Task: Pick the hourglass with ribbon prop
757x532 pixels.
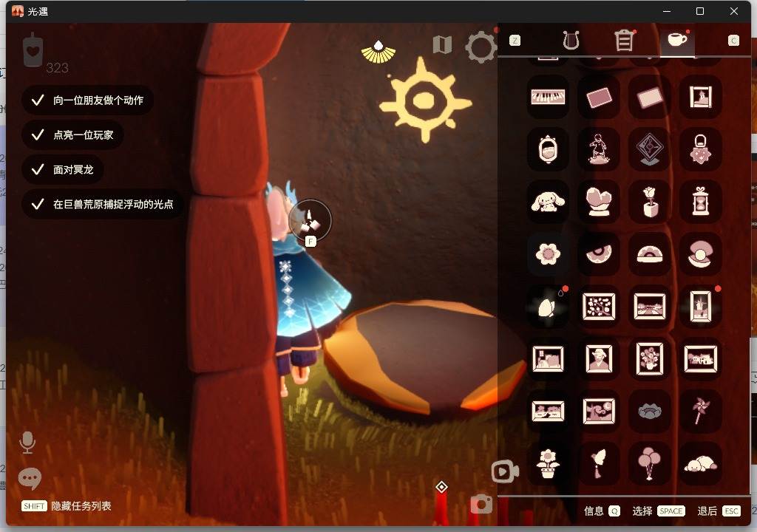Action: pyautogui.click(x=700, y=201)
